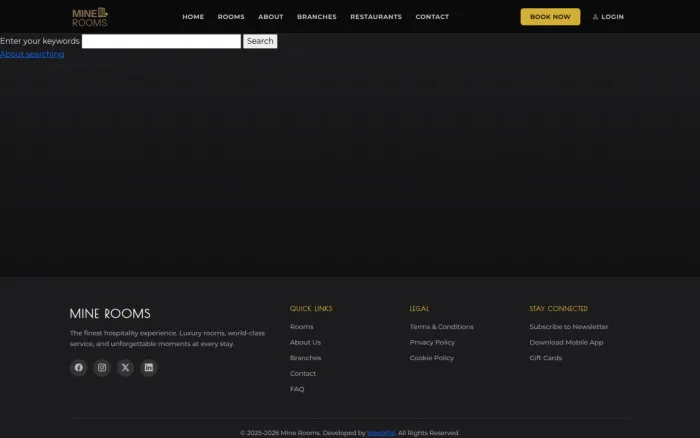
Task: Open the Facebook social icon in footer
Action: [x=79, y=367]
